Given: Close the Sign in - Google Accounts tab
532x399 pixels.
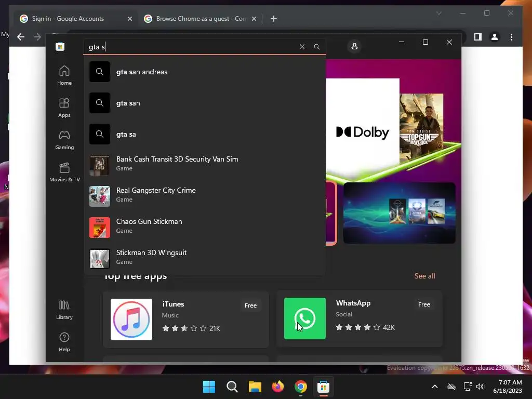Looking at the screenshot, I should click(129, 19).
